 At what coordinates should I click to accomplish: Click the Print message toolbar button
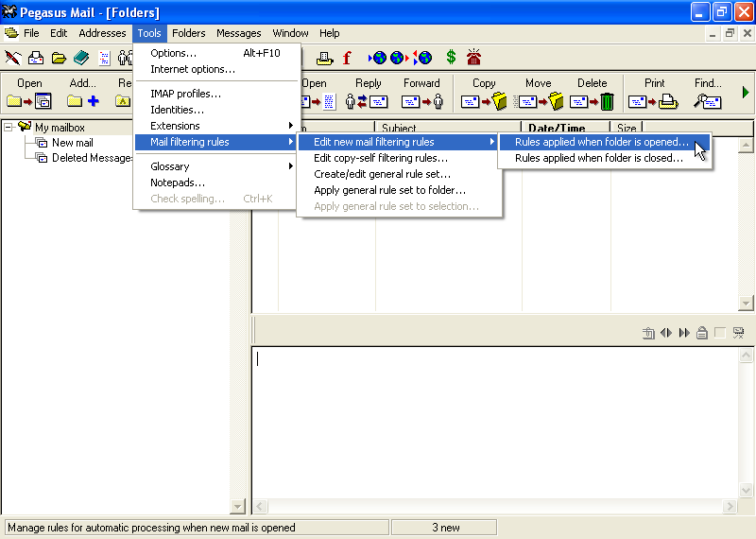[x=654, y=93]
